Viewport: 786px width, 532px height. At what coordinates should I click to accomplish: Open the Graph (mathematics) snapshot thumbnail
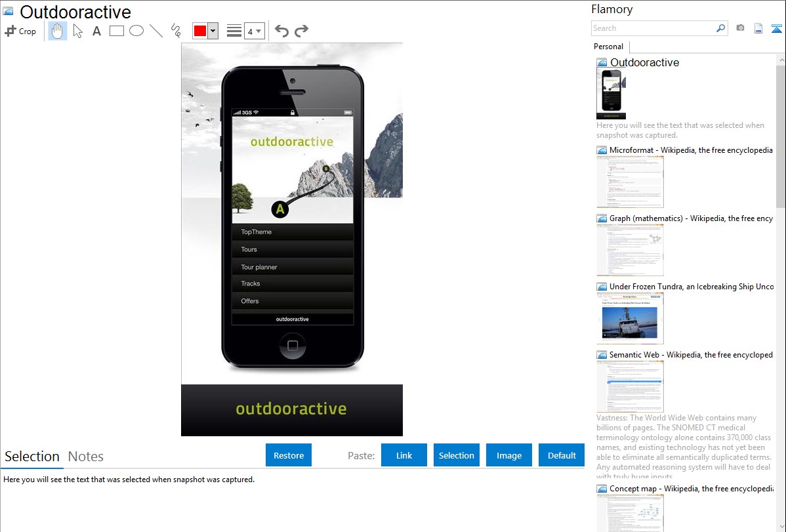click(630, 250)
